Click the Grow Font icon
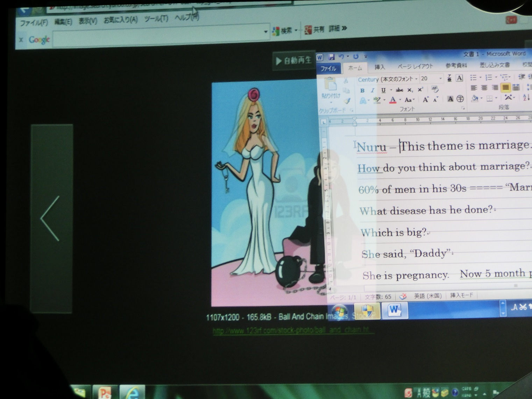This screenshot has width=532, height=399. (x=426, y=100)
